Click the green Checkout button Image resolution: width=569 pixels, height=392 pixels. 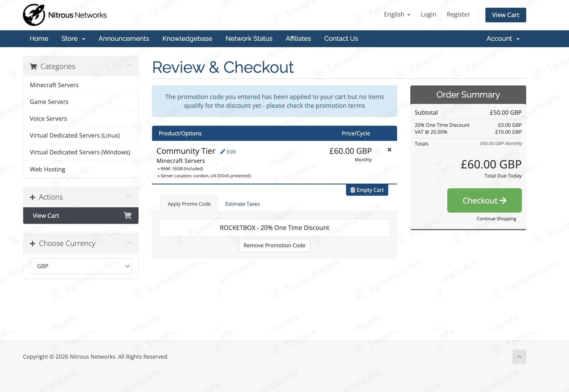coord(484,200)
